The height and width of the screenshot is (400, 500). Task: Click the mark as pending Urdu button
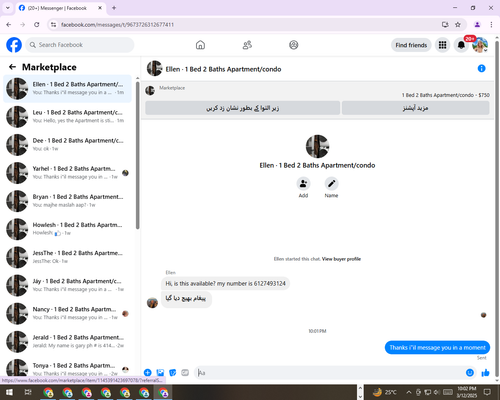(x=243, y=108)
